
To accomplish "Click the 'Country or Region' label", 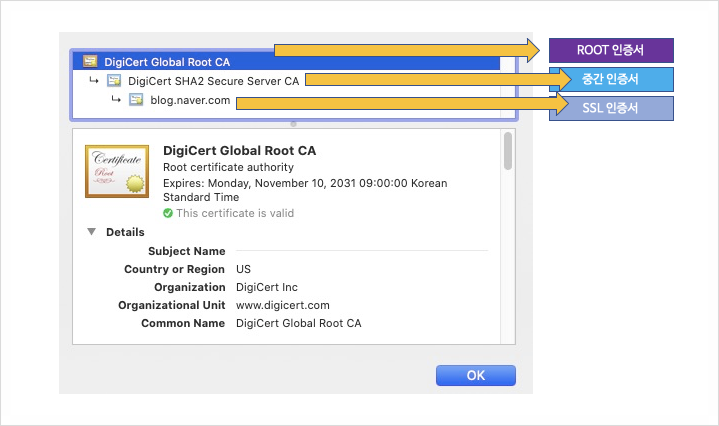I will (174, 269).
